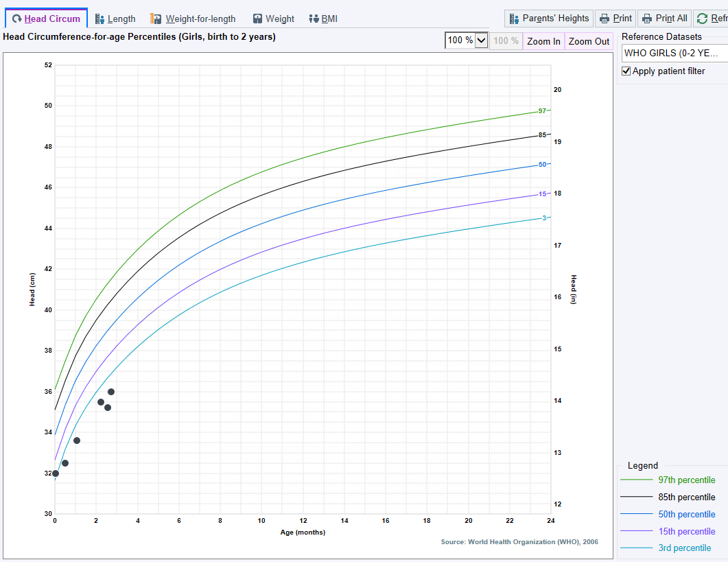This screenshot has height=562, width=728.
Task: Click the 50 curve end label
Action: point(542,165)
